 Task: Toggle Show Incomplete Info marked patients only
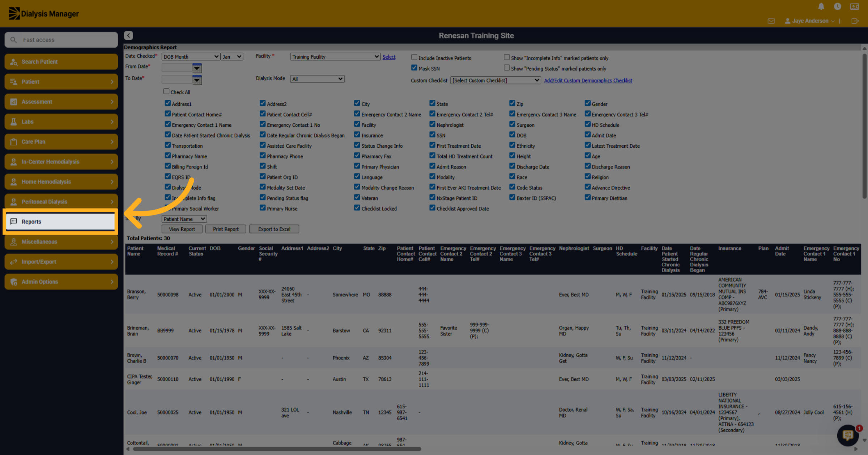point(507,57)
